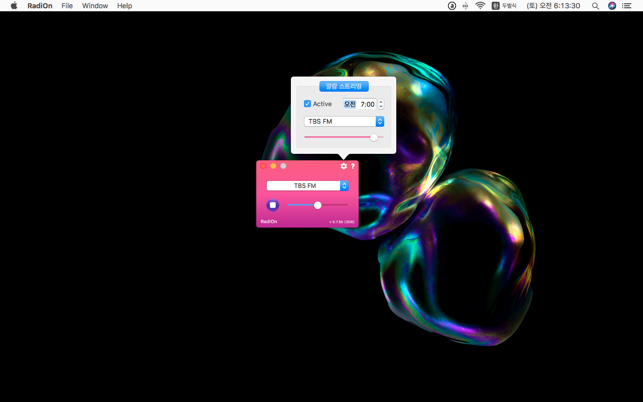Click the blue 알람 스트리밍 tab button
This screenshot has height=402, width=643.
point(344,86)
